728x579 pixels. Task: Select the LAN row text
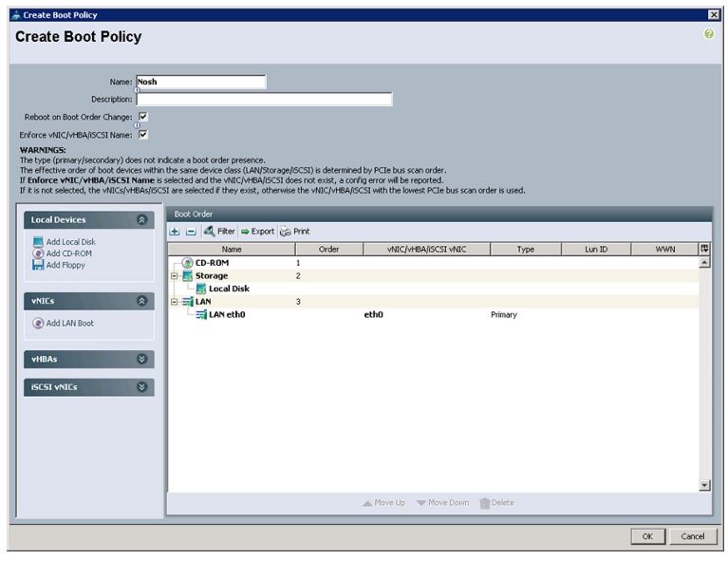coord(203,302)
